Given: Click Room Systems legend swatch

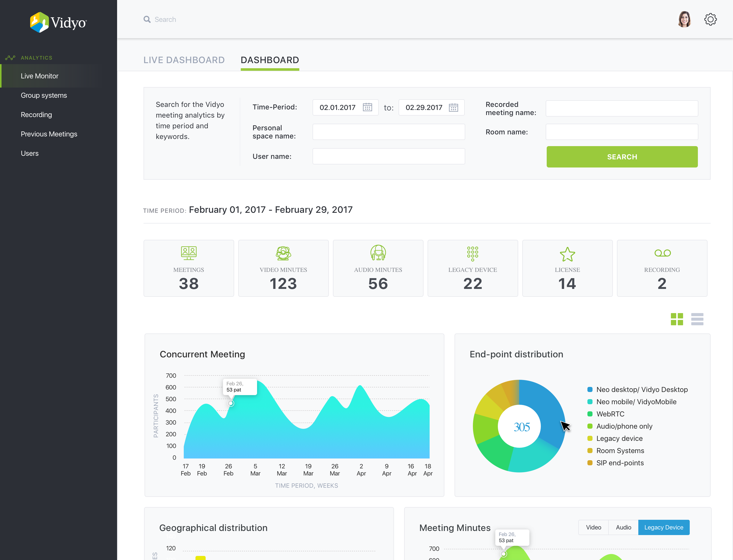Looking at the screenshot, I should tap(590, 451).
